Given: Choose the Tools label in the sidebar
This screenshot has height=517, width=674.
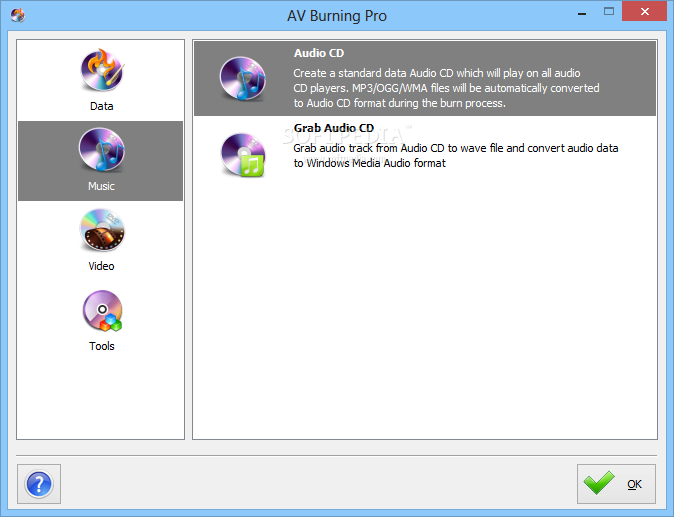Looking at the screenshot, I should click(102, 346).
